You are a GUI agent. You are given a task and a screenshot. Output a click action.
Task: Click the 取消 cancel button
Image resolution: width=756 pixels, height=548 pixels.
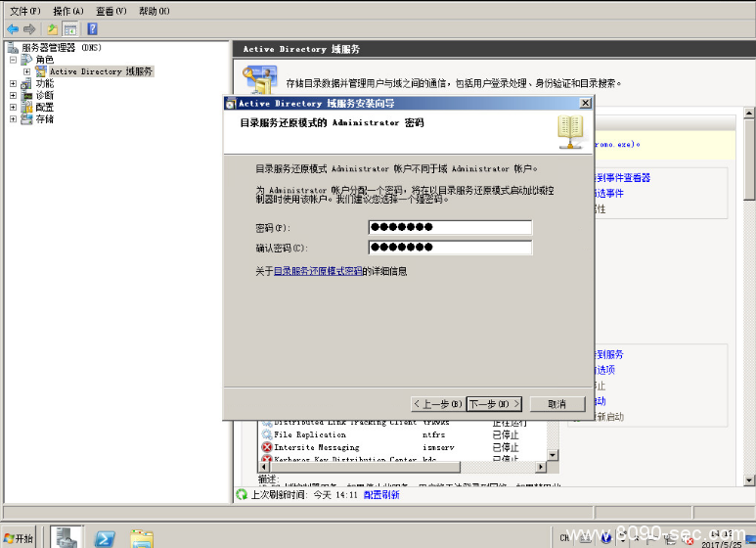point(556,404)
